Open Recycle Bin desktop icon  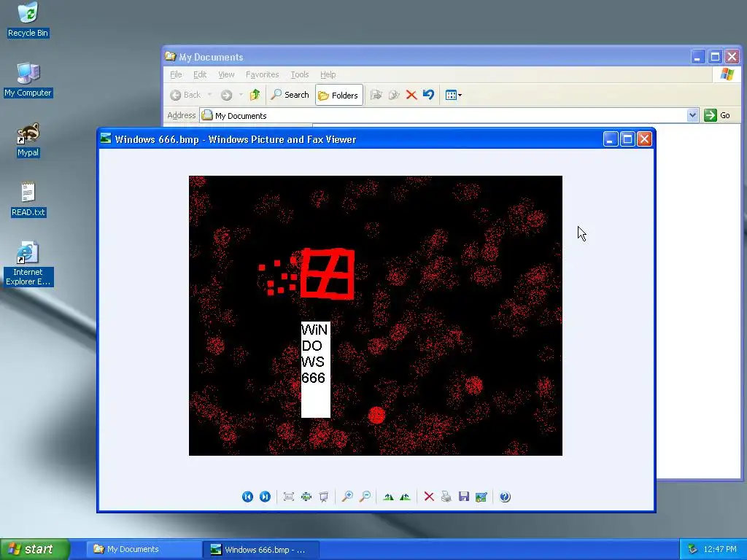tap(28, 20)
